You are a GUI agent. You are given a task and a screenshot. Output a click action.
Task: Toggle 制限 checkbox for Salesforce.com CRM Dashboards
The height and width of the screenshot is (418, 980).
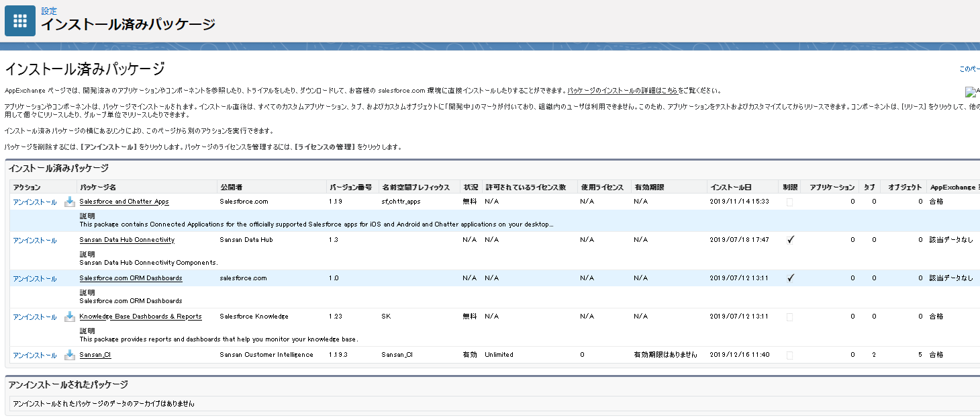[789, 278]
